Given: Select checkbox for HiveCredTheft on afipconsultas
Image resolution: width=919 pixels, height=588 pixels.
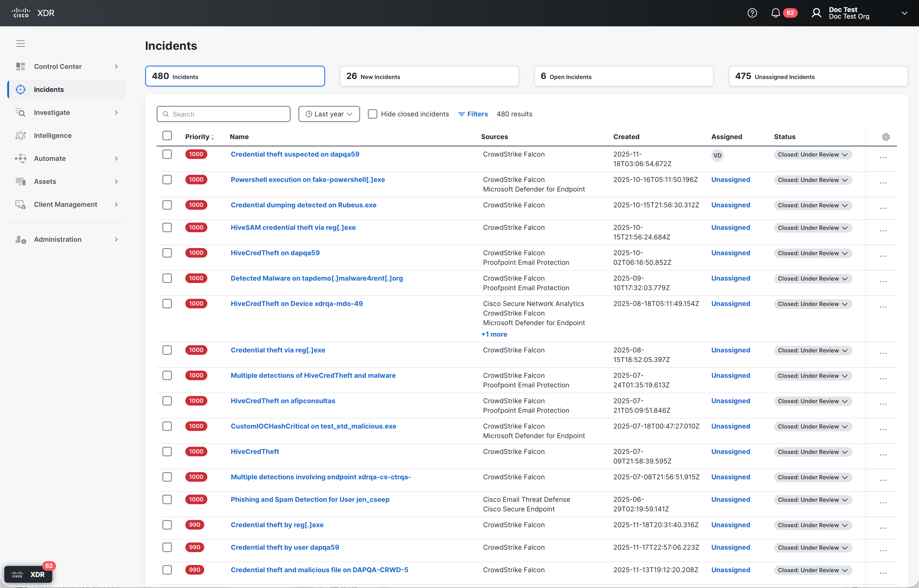Looking at the screenshot, I should click(x=167, y=401).
